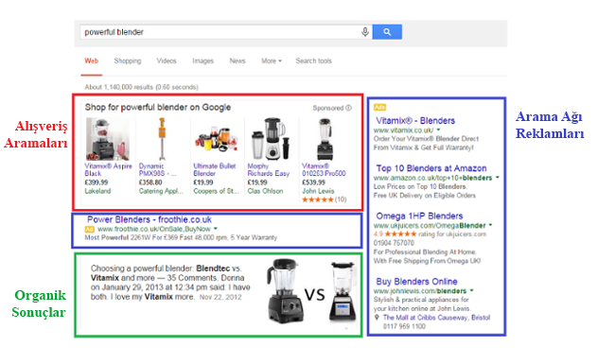Expand the More menu dropdown
This screenshot has height=364, width=615.
272,61
